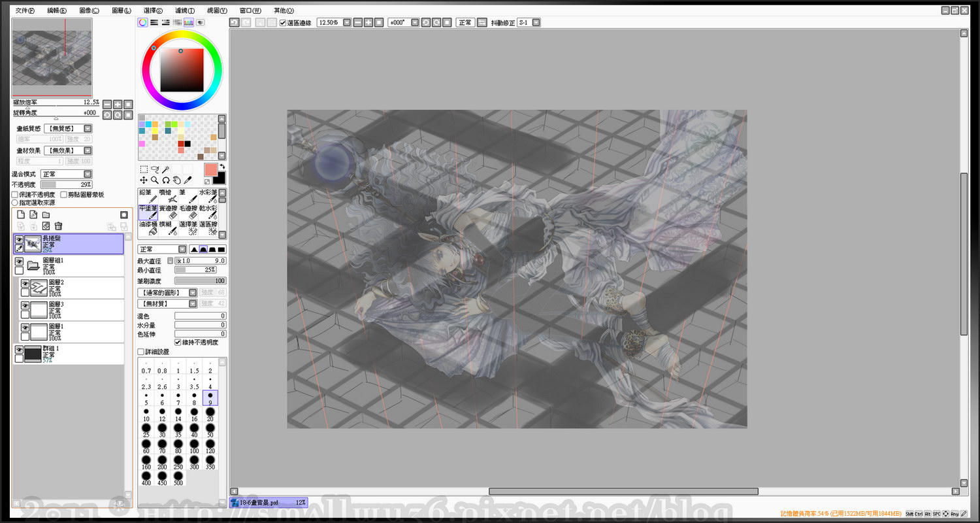Uncheck the 維持不透明度 checkbox

pos(178,343)
